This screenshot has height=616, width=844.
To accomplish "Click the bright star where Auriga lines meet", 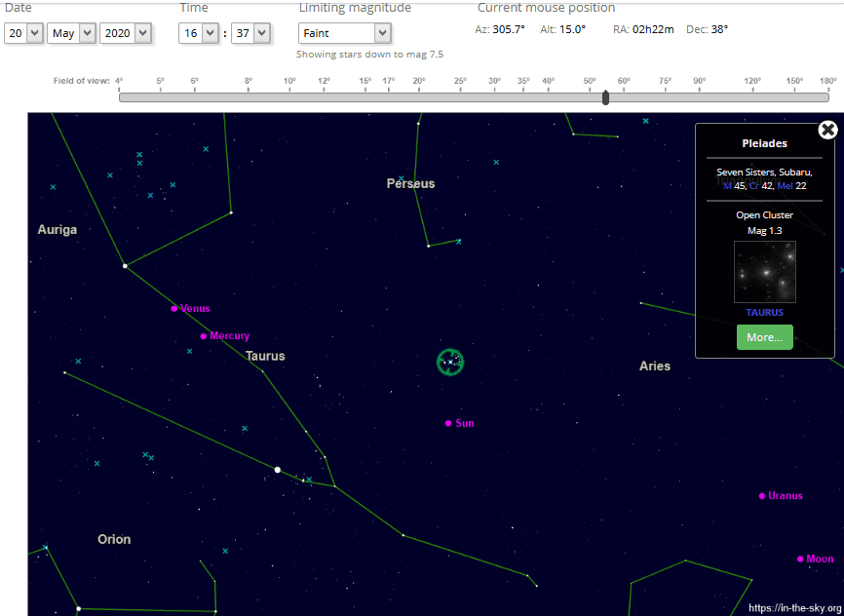I will 125,266.
